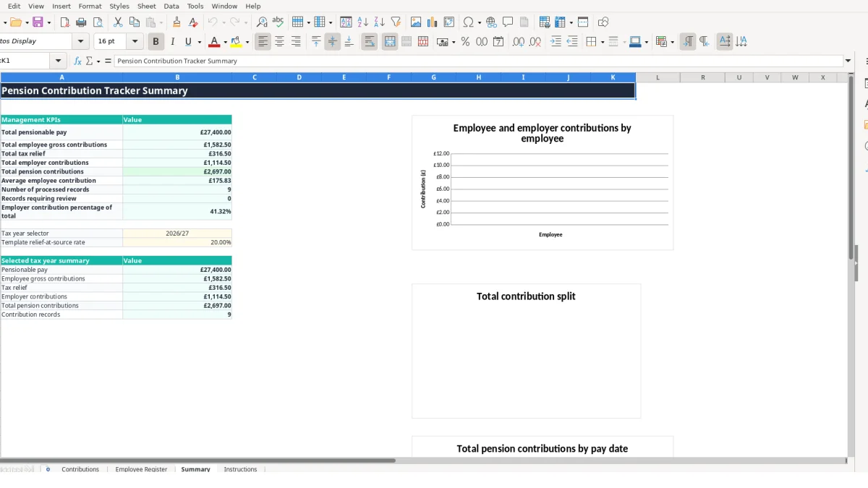Open the Data menu
Screen dimensions: 868x488
(x=171, y=6)
